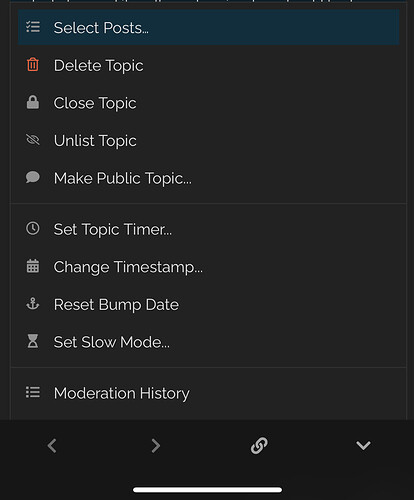Click the red trash icon for Delete Topic
This screenshot has width=414, height=500.
(33, 65)
